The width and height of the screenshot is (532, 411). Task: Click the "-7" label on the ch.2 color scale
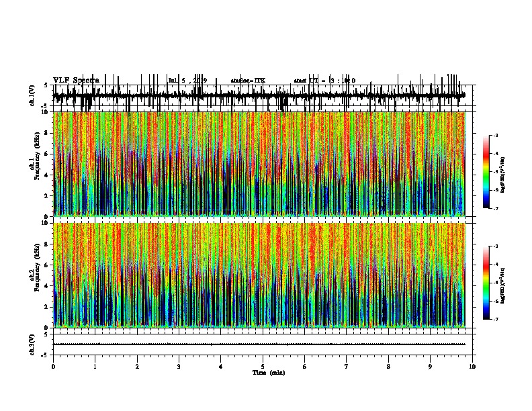(495, 319)
